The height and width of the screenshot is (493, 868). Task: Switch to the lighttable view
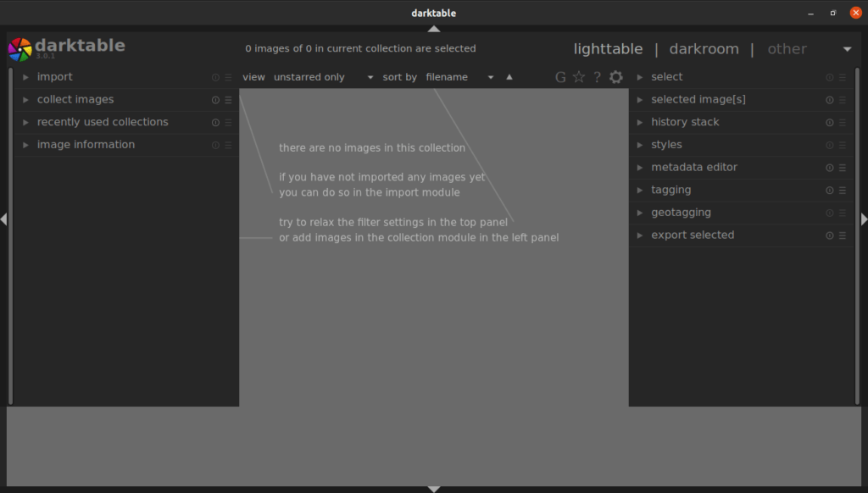(x=608, y=49)
